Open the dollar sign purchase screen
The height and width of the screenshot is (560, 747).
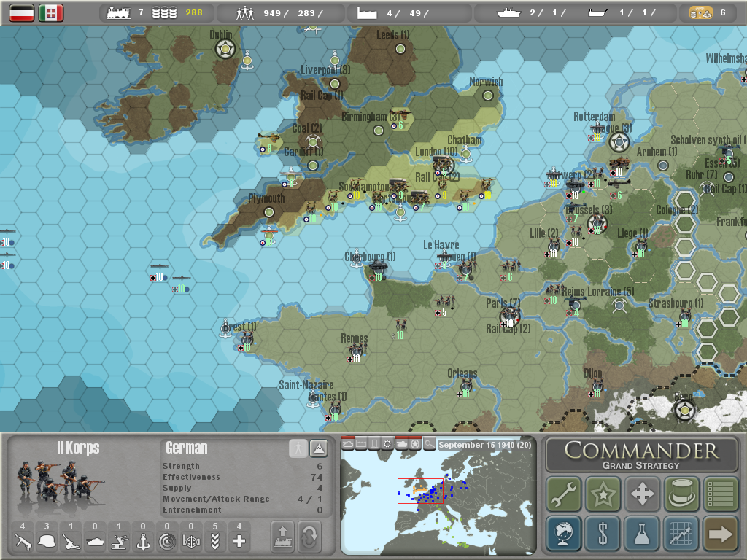[x=603, y=534]
